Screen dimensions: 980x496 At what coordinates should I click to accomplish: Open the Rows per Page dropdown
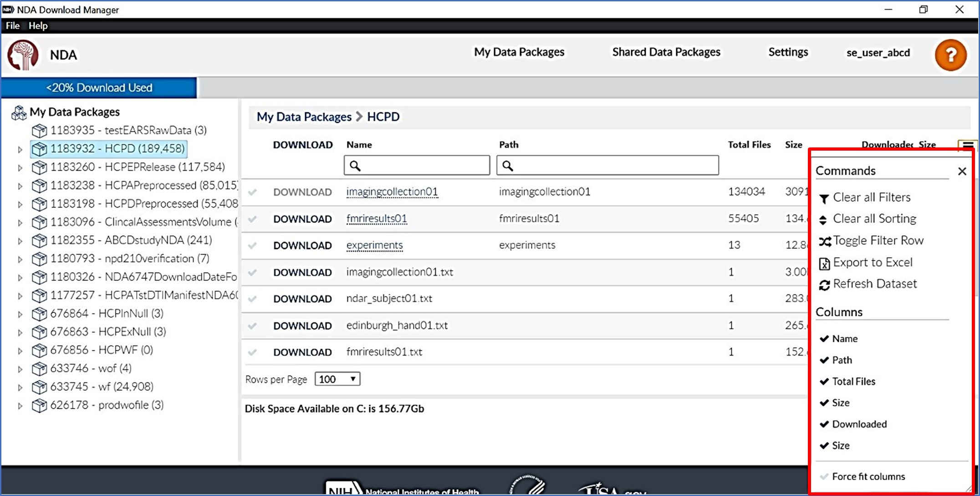pyautogui.click(x=337, y=379)
